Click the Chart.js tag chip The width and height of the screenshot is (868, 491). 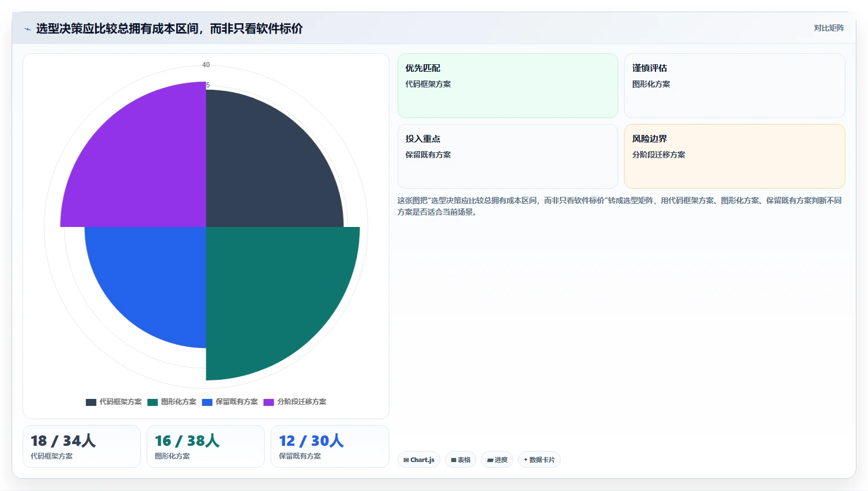[419, 460]
